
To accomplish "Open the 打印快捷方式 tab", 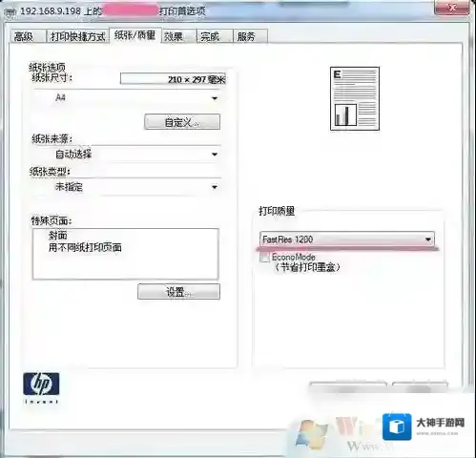I will 78,36.
